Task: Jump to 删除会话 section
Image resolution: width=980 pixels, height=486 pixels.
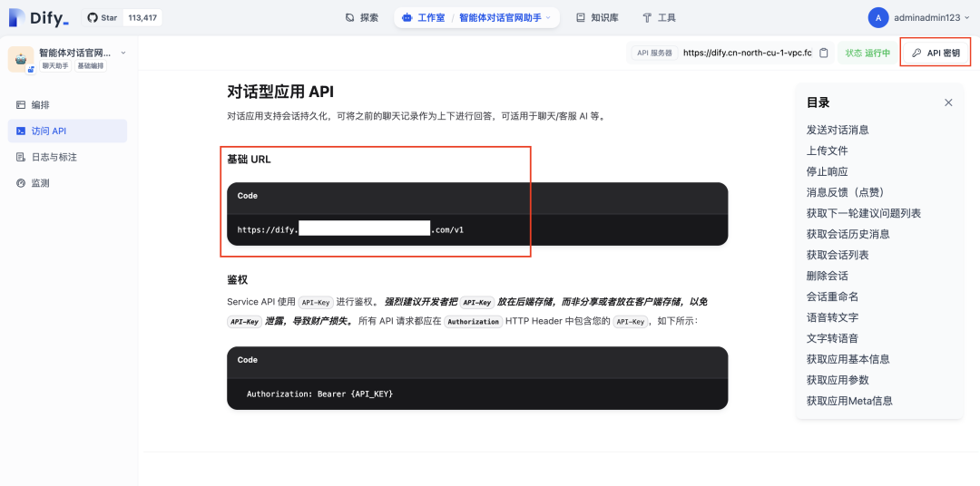Action: point(827,276)
